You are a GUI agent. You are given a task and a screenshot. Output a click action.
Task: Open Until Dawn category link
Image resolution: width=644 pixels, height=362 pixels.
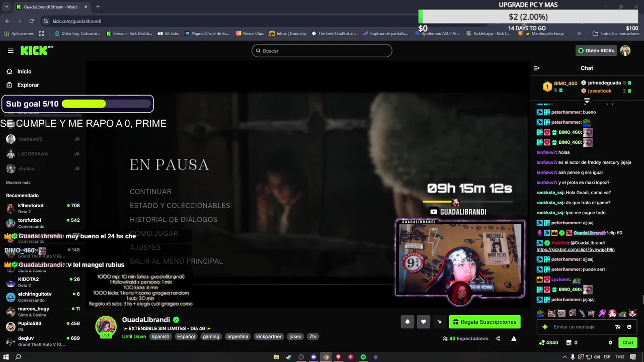(x=134, y=336)
